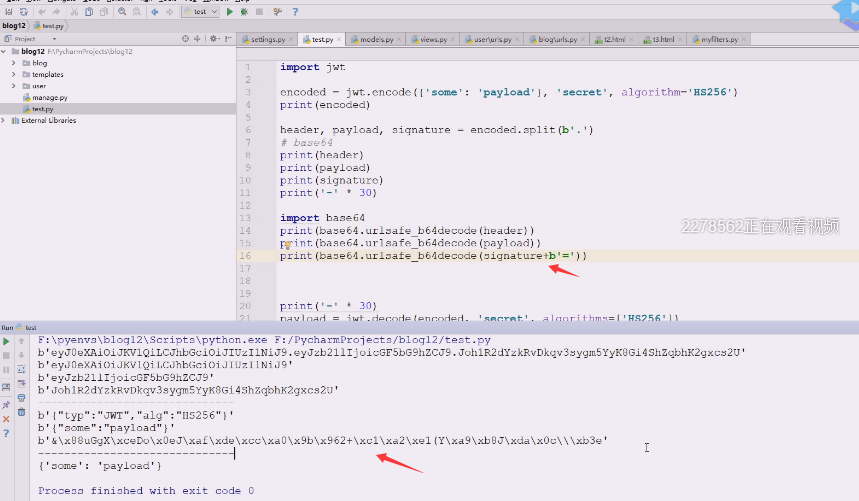The height and width of the screenshot is (501, 859).
Task: Close the views.py tab
Action: (453, 39)
